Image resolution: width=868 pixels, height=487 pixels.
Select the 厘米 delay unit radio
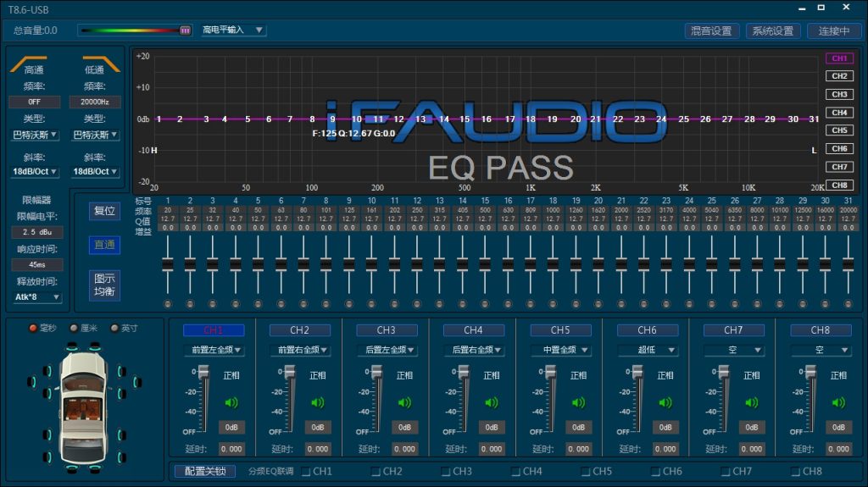tap(74, 328)
